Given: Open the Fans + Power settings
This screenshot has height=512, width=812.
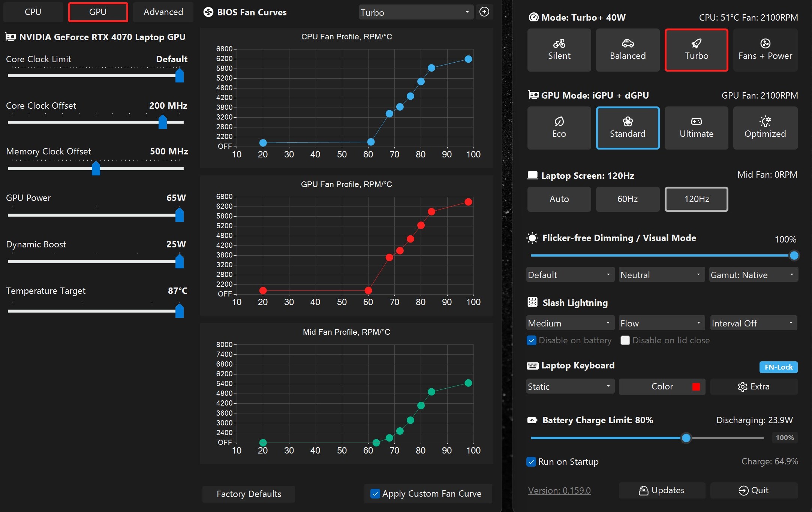Looking at the screenshot, I should pyautogui.click(x=765, y=50).
